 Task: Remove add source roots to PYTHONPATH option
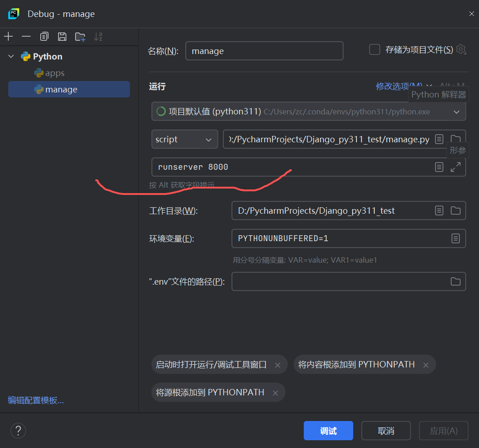coord(275,393)
